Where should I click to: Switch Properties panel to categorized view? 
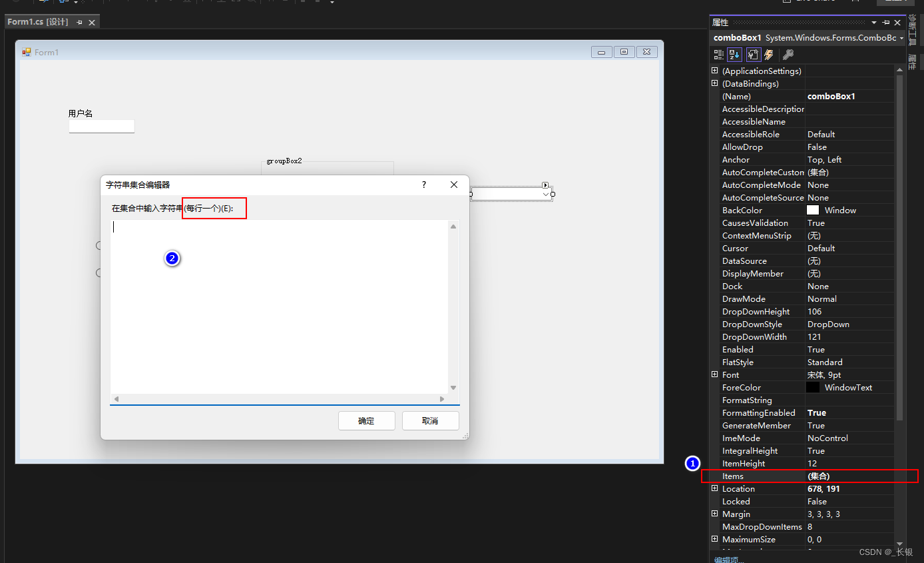(x=719, y=55)
